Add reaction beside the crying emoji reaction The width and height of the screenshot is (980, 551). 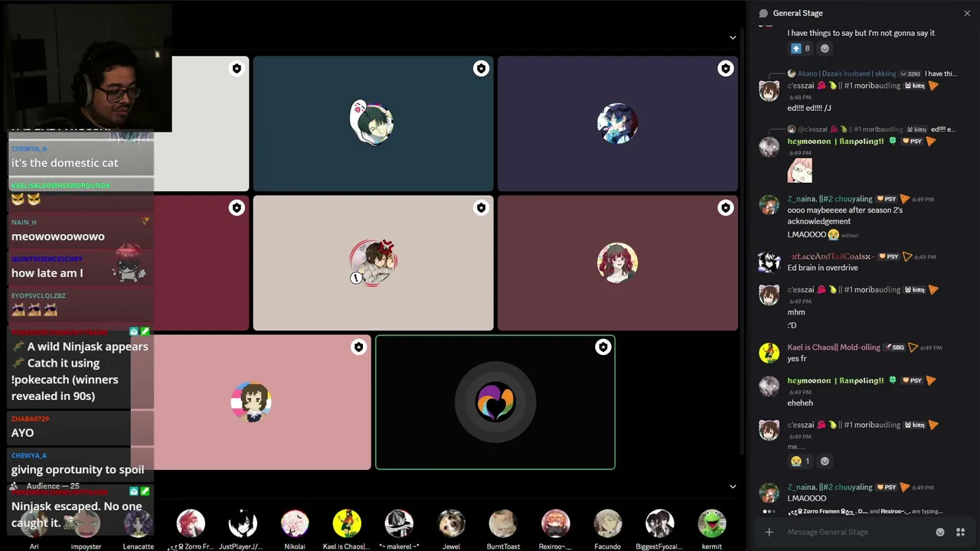pyautogui.click(x=825, y=461)
